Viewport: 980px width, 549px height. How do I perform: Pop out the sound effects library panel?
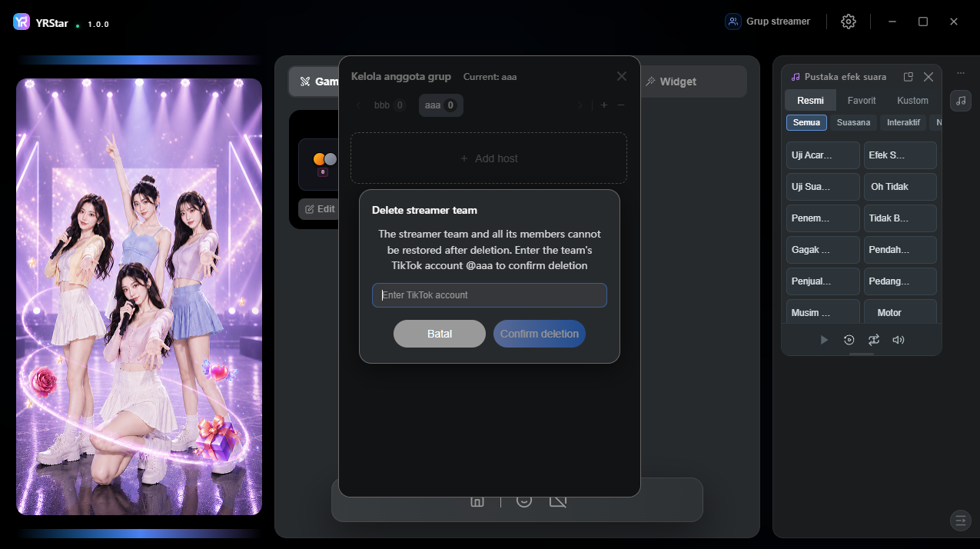909,77
